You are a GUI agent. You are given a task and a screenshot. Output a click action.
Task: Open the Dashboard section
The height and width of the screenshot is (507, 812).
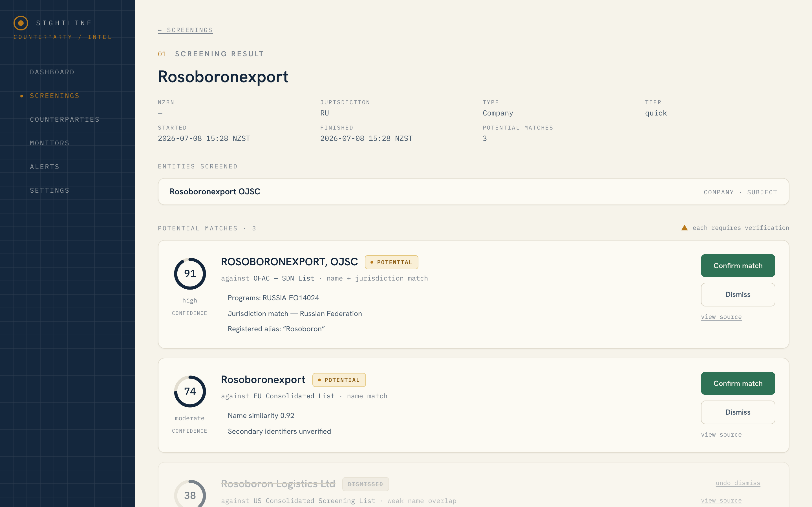pyautogui.click(x=52, y=72)
